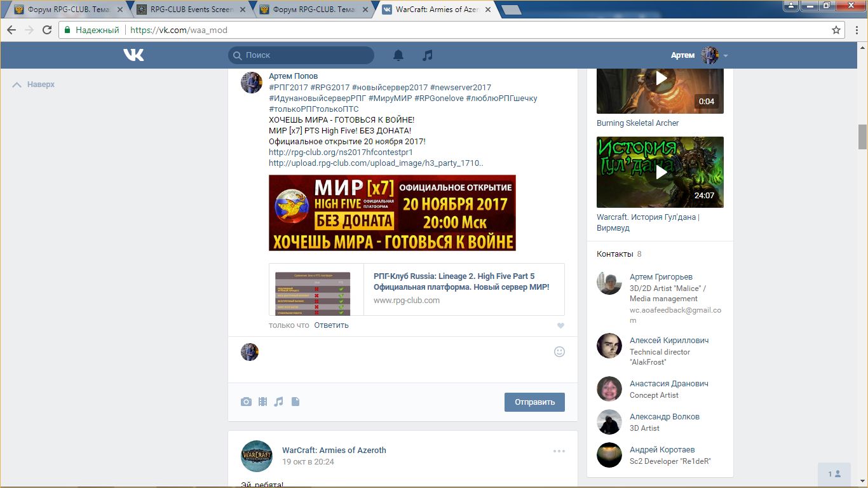
Task: Close the RPG-CLUB Events Screen tab
Action: click(x=242, y=10)
